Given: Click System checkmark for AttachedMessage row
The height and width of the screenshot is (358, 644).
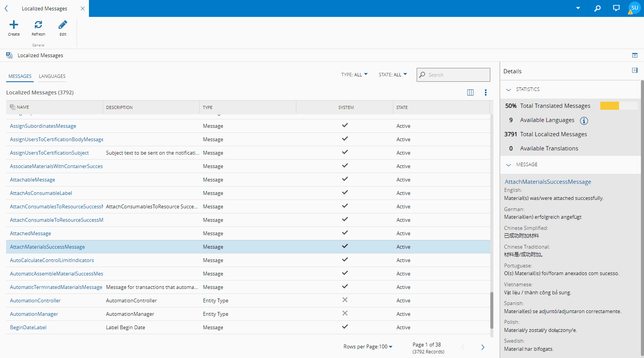Looking at the screenshot, I should tap(345, 233).
